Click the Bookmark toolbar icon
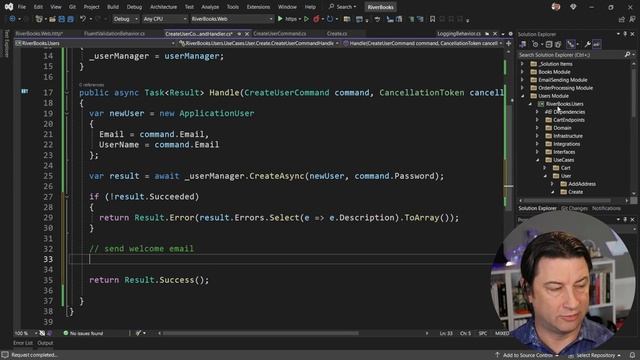 click(432, 19)
